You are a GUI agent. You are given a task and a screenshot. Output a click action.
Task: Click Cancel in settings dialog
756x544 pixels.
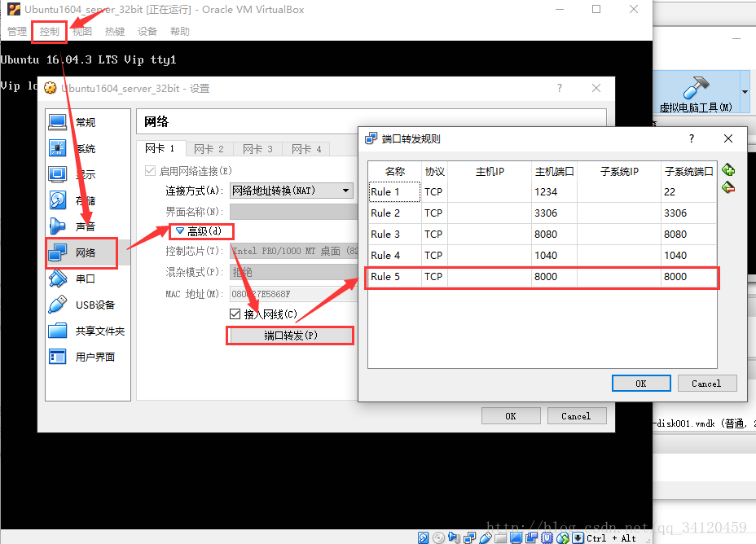click(577, 416)
